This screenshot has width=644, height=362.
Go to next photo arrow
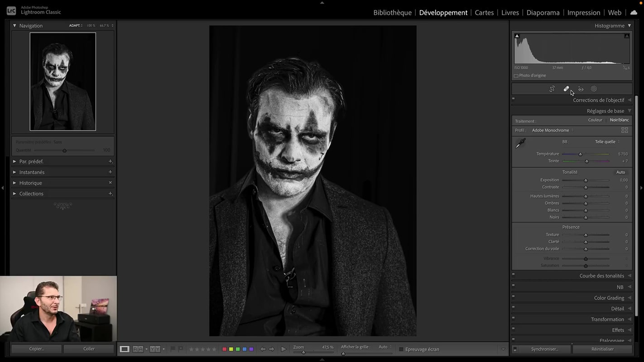(272, 349)
